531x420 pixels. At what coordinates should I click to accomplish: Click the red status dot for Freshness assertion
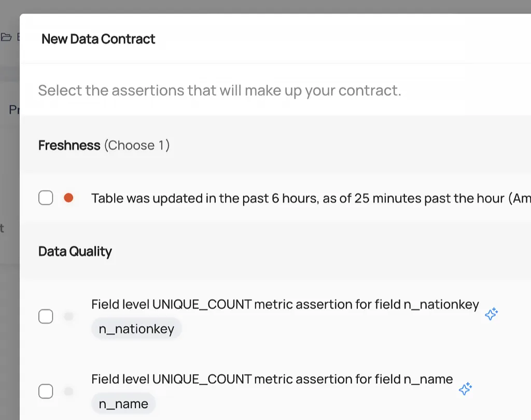[68, 198]
